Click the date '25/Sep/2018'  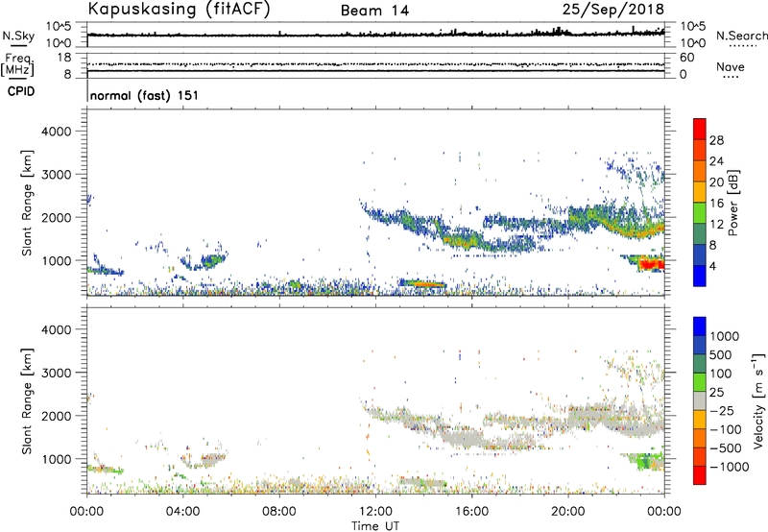pos(613,9)
